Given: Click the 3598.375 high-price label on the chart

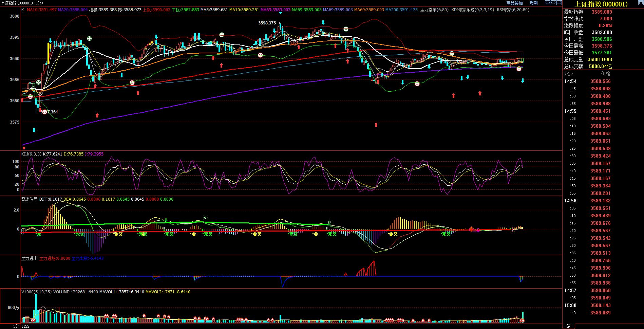Looking at the screenshot, I should click(x=267, y=23).
